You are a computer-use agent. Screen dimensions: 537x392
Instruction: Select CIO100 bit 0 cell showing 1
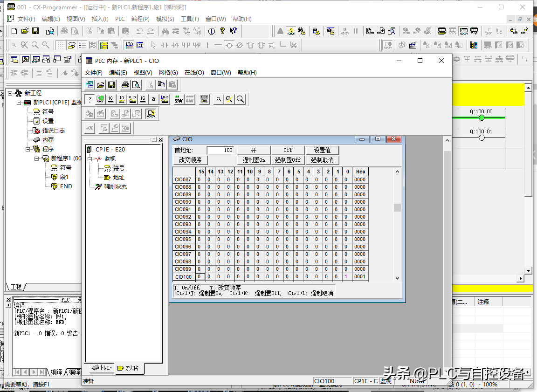[x=346, y=276]
